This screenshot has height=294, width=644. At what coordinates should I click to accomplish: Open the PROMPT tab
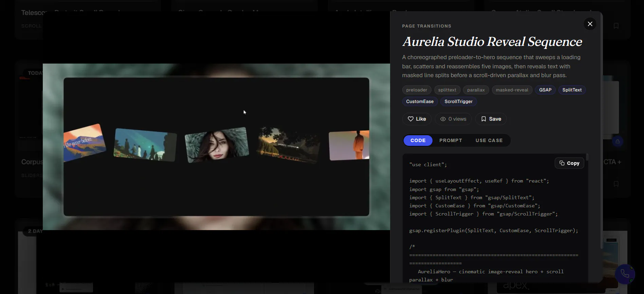450,140
